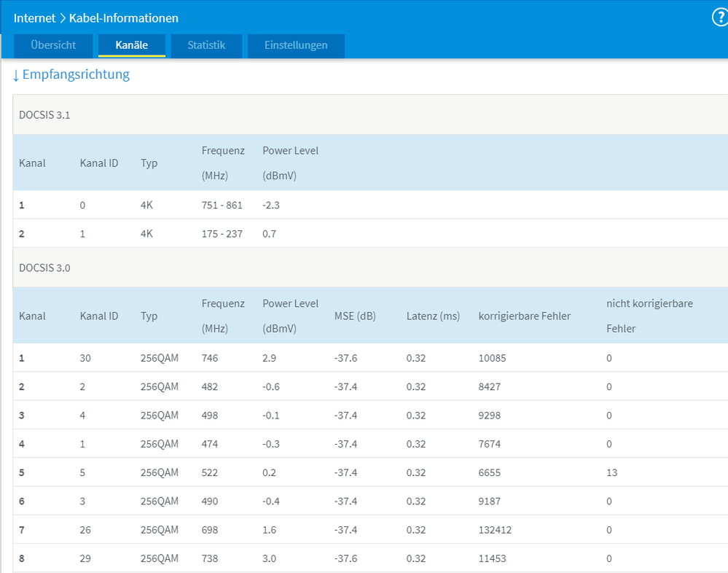Click 256QAM type in the 522 MHz row
This screenshot has height=573, width=728.
coord(160,472)
